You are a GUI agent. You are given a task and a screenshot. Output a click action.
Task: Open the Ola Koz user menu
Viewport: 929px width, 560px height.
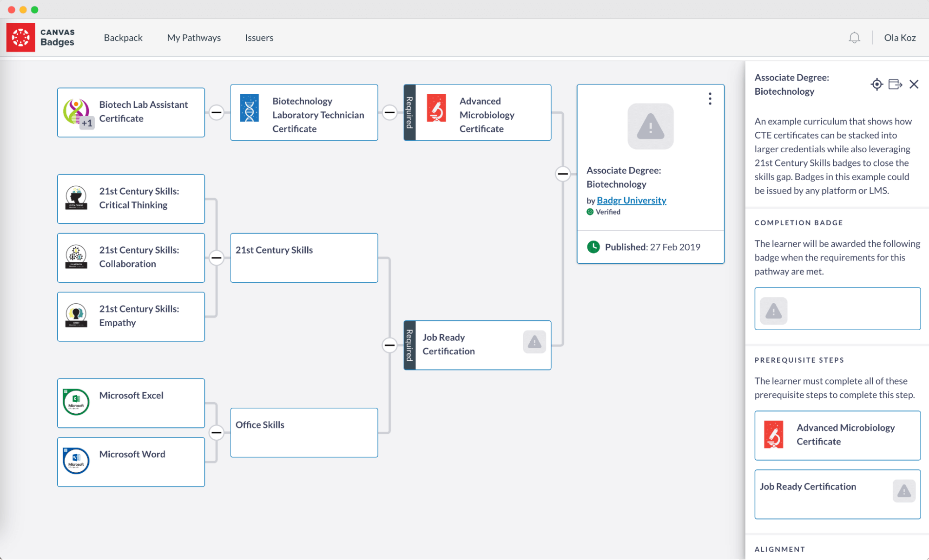(x=900, y=38)
